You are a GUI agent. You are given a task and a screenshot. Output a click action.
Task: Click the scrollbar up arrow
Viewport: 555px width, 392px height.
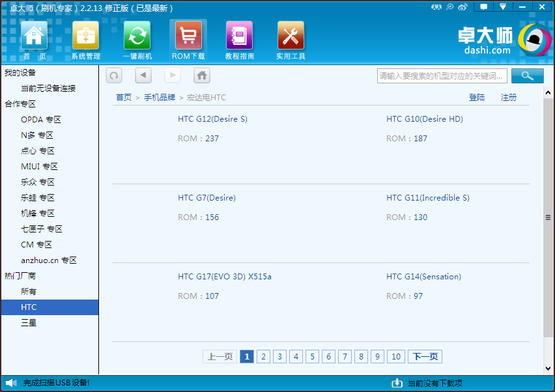point(548,92)
